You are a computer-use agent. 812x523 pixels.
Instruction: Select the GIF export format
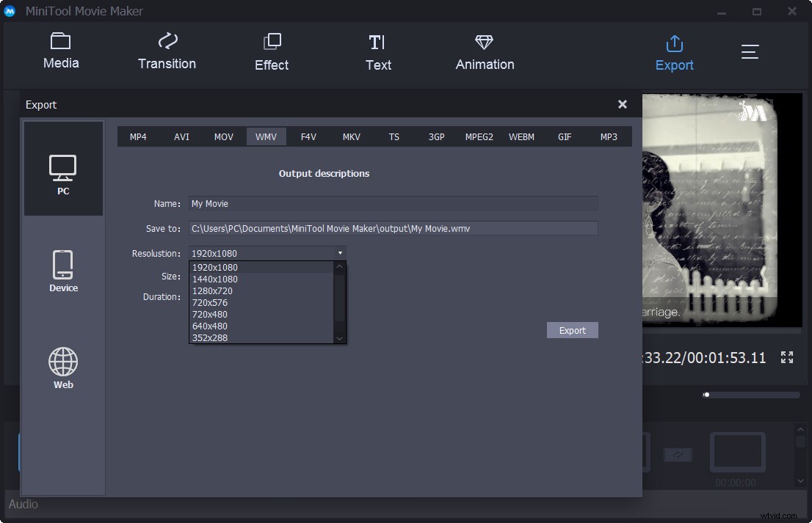(x=565, y=136)
